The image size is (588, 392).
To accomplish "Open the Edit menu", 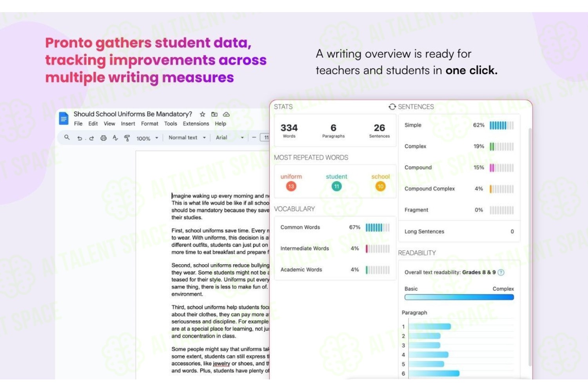I will pos(93,123).
